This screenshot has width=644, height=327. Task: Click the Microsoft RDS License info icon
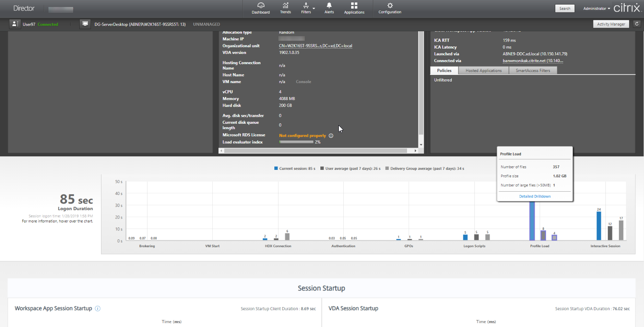click(331, 136)
